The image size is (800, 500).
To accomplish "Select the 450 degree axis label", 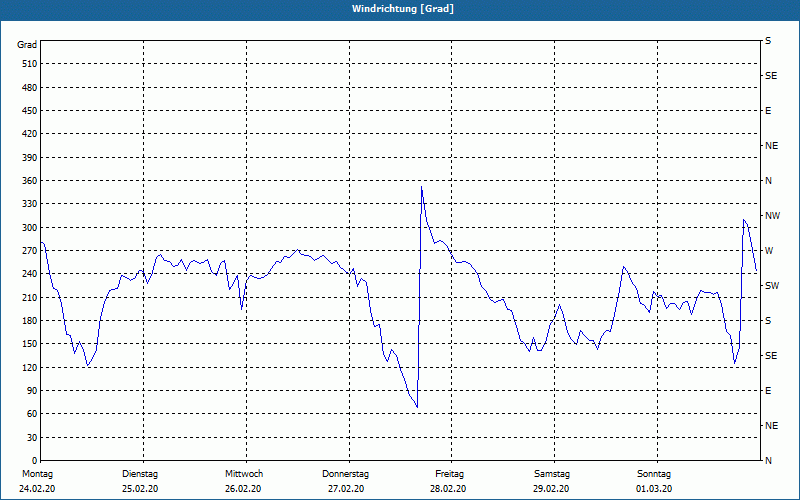I will click(x=30, y=111).
